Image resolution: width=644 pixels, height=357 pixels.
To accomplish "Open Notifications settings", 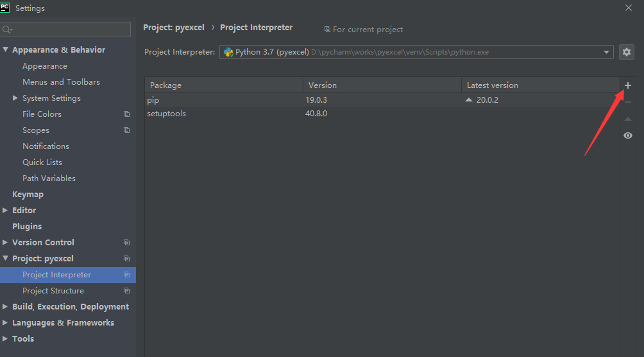I will click(46, 146).
